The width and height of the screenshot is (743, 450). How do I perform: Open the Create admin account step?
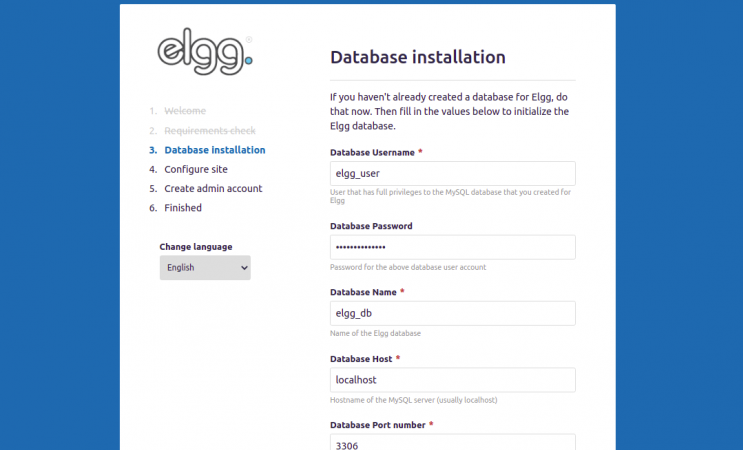(x=213, y=188)
